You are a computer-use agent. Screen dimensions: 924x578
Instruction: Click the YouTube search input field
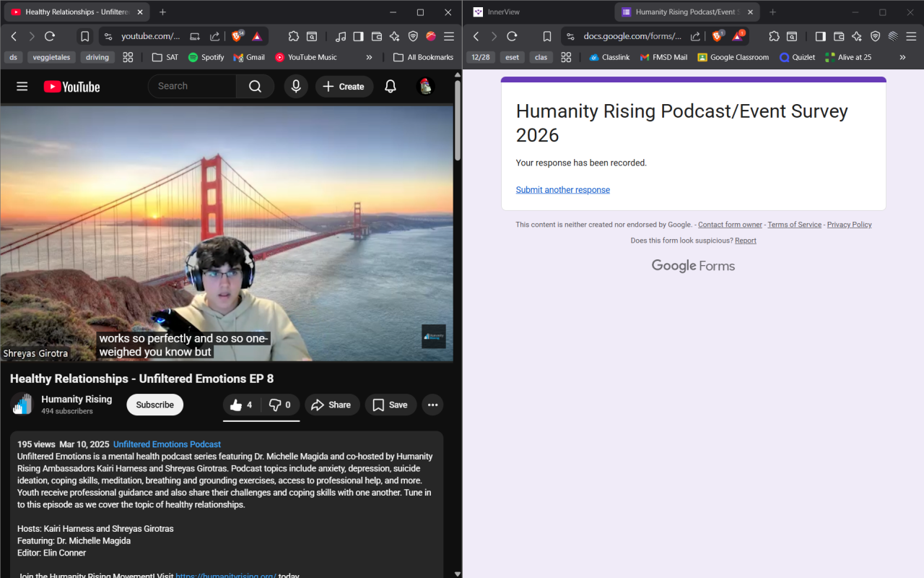click(x=193, y=87)
